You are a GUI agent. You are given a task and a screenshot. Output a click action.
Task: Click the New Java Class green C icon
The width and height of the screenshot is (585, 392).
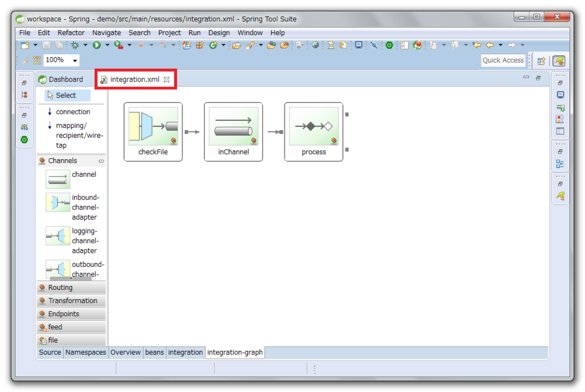click(213, 45)
